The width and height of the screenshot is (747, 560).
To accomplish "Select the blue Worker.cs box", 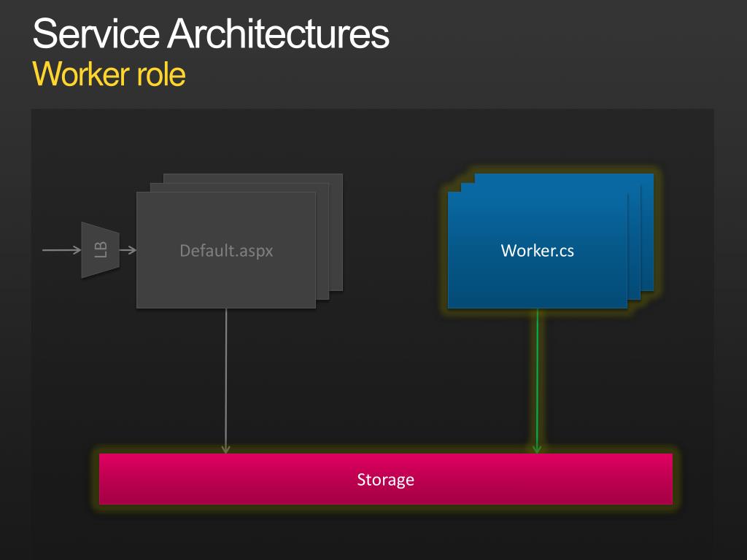I will point(538,250).
